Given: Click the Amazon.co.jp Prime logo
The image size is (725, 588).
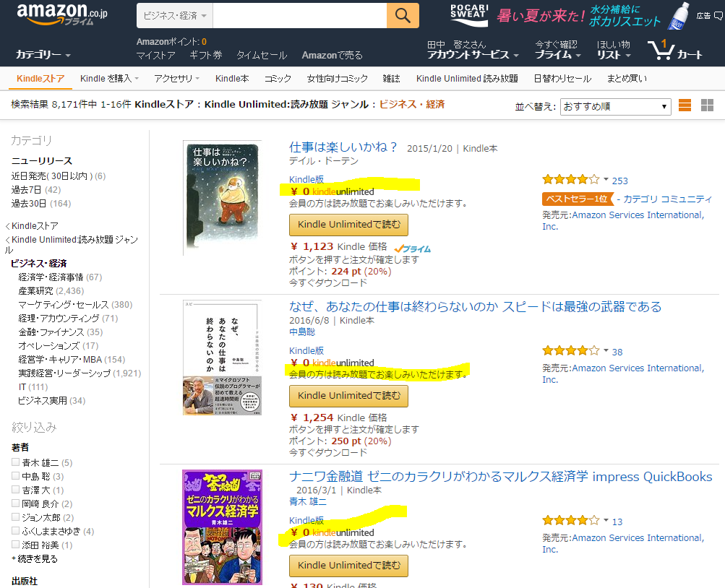Looking at the screenshot, I should pyautogui.click(x=62, y=14).
